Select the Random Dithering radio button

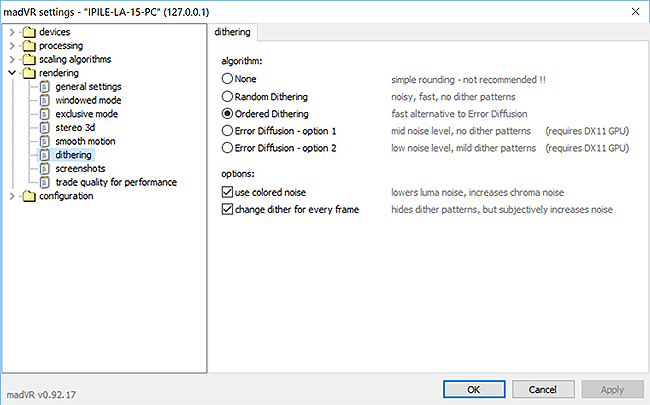[227, 97]
